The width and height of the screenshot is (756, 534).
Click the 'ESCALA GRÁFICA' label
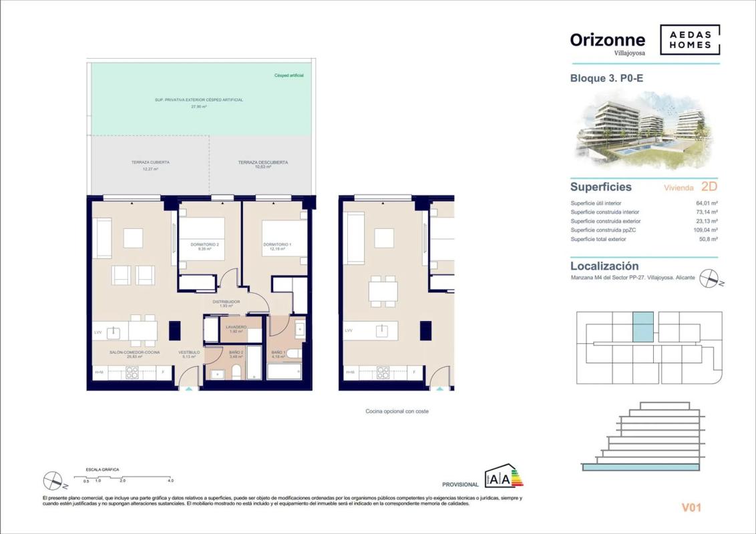[102, 469]
